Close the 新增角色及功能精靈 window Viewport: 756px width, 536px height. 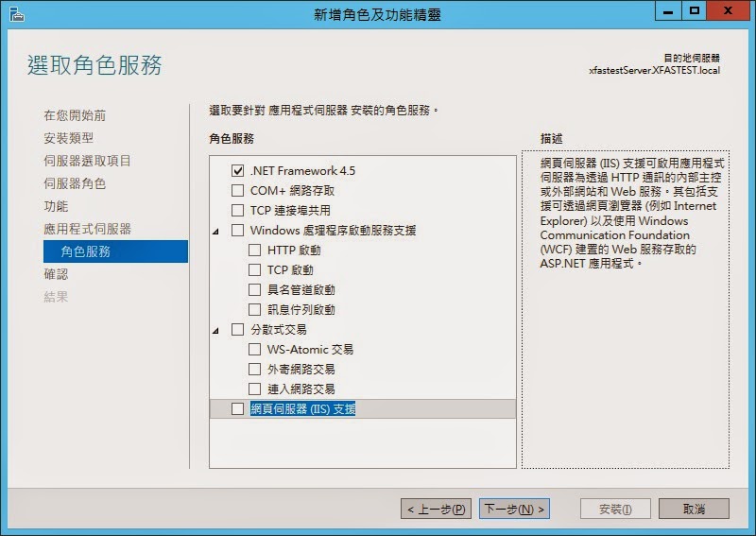pyautogui.click(x=728, y=11)
